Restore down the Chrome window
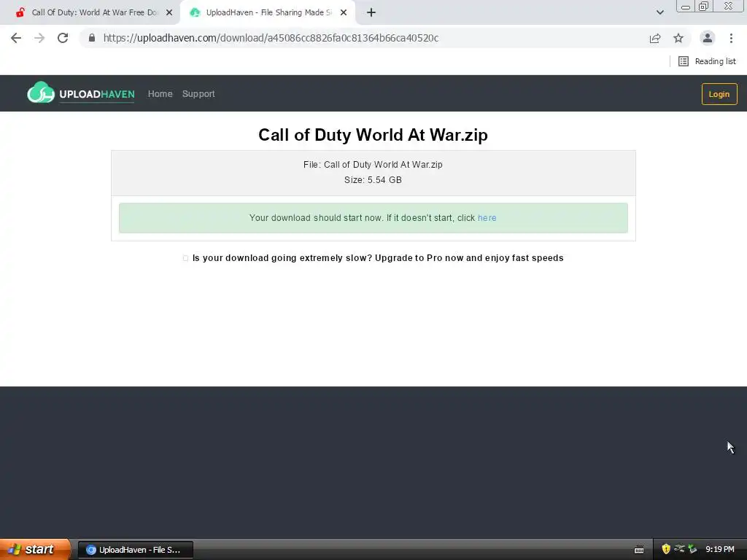747x560 pixels. point(703,6)
